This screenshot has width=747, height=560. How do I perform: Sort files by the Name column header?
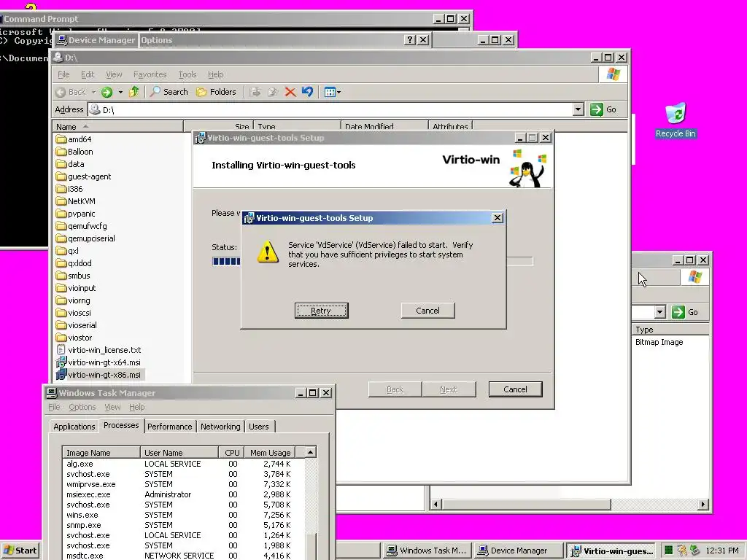pos(117,127)
